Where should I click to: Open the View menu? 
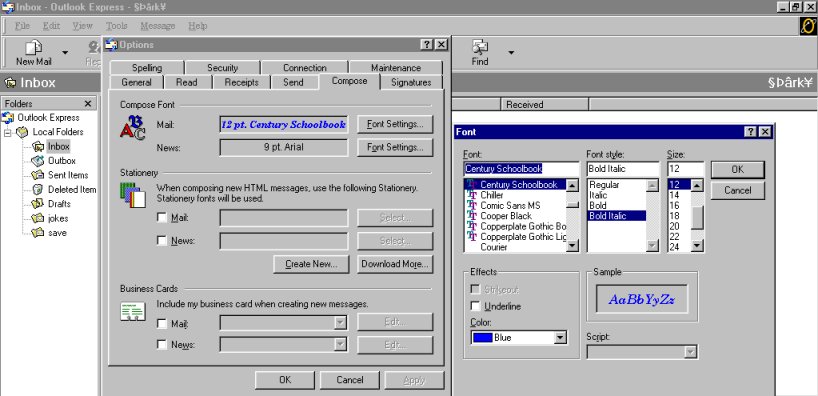82,26
